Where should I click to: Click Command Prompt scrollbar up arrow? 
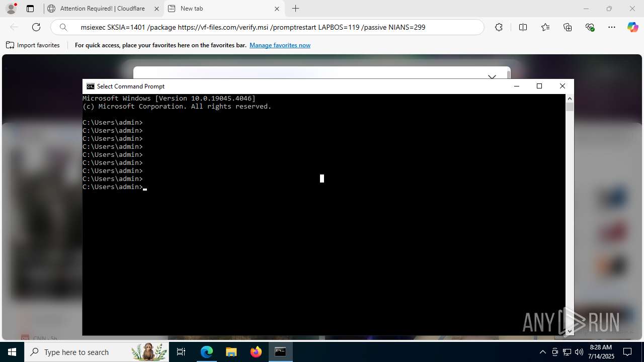pyautogui.click(x=570, y=98)
